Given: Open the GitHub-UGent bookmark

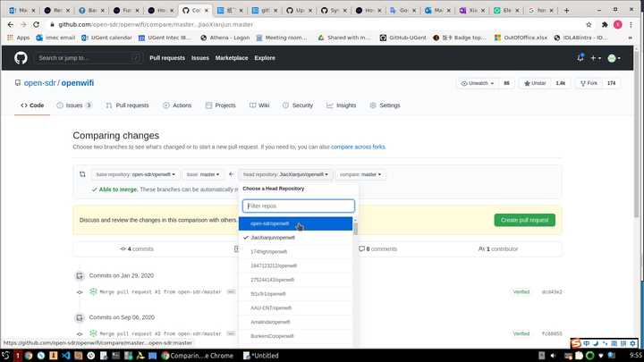Looking at the screenshot, I should 402,38.
